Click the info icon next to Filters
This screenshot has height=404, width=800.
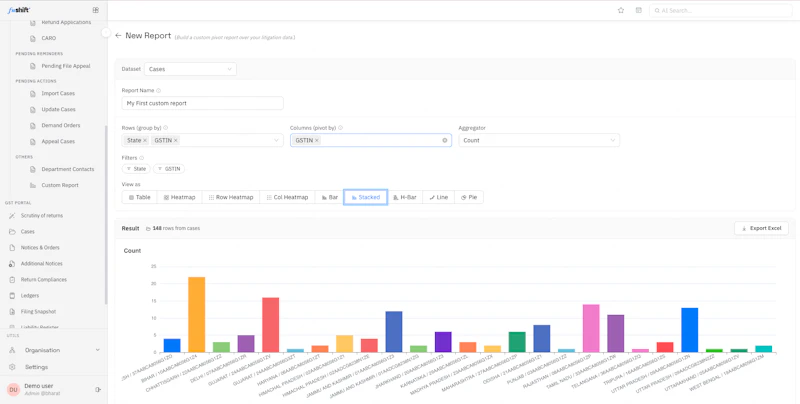tap(142, 158)
